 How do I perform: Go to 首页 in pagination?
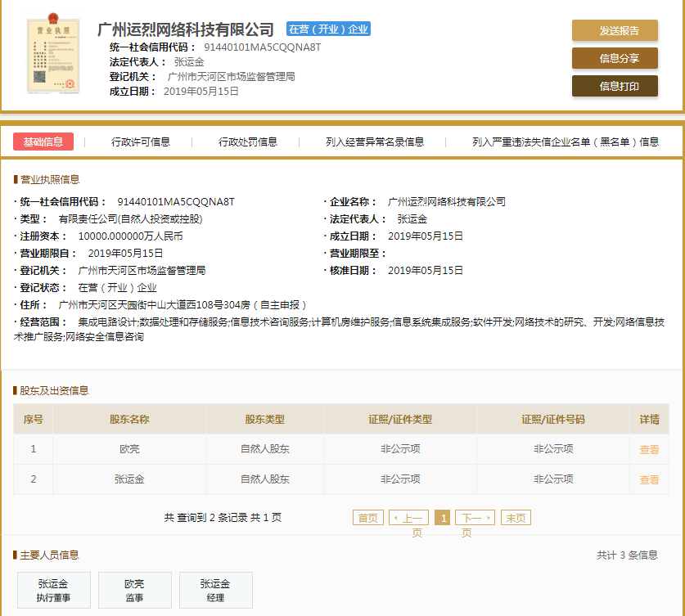367,517
